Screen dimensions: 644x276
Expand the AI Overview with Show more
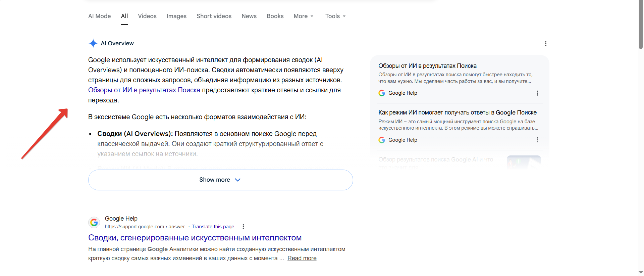coord(220,180)
